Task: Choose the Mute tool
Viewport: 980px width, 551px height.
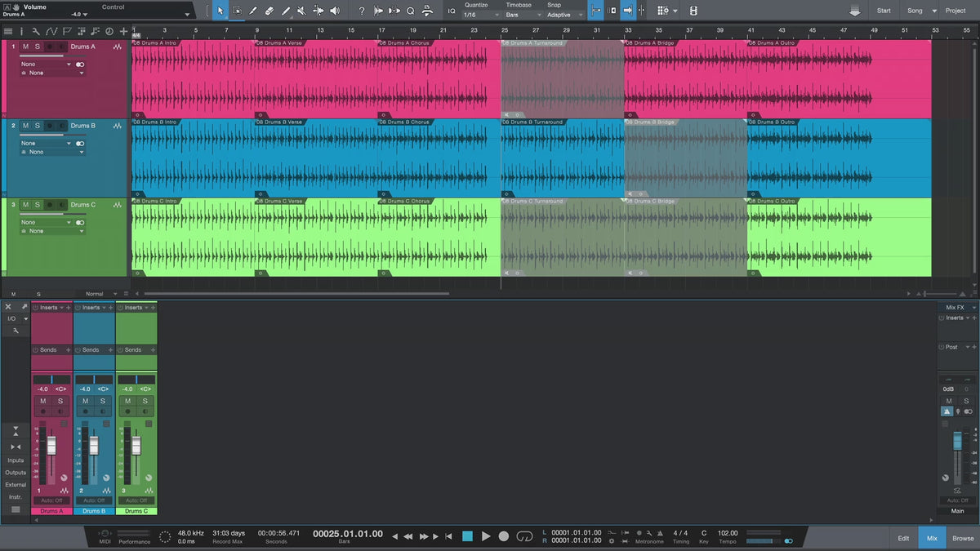Action: 301,11
